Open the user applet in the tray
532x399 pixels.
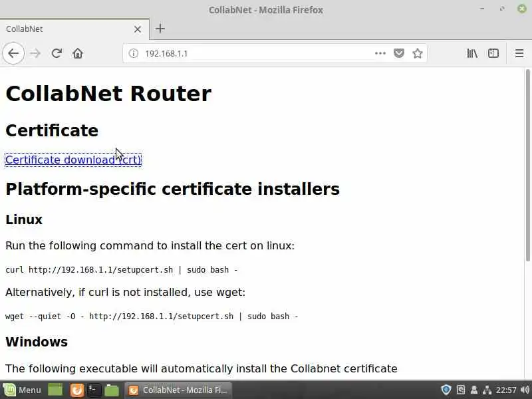tap(474, 390)
